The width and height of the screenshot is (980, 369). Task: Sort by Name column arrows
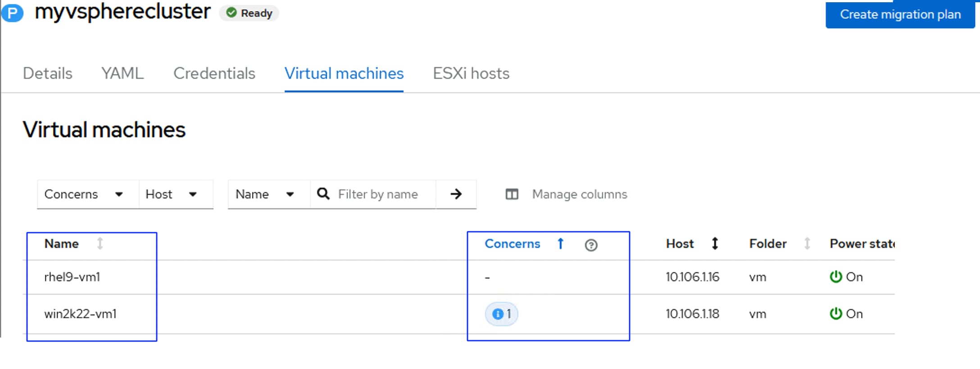click(100, 244)
